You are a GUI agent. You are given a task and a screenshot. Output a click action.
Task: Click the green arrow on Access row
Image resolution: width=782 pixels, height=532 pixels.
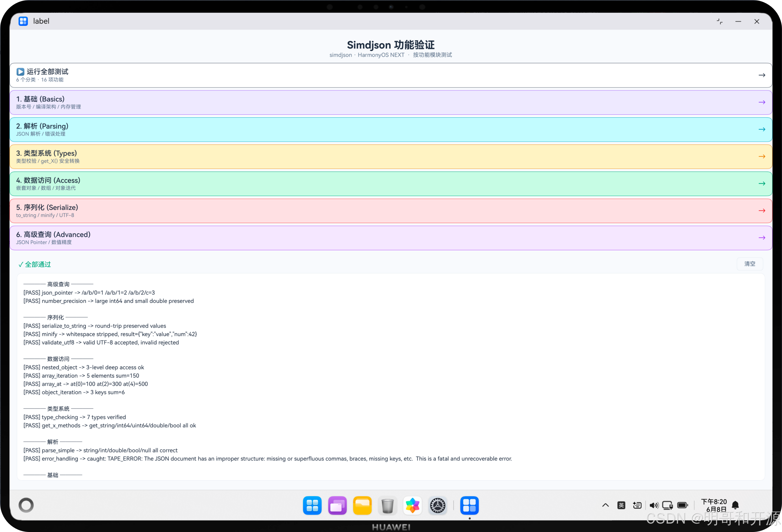click(x=762, y=184)
